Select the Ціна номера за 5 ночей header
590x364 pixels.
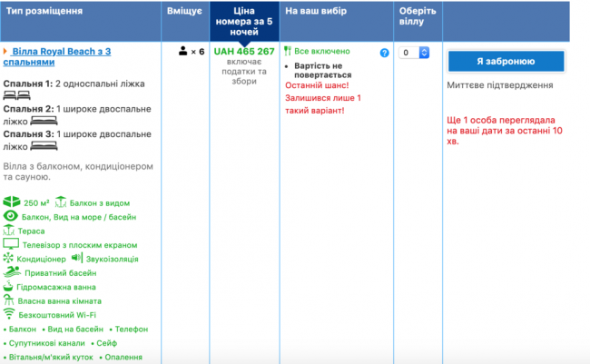(242, 20)
